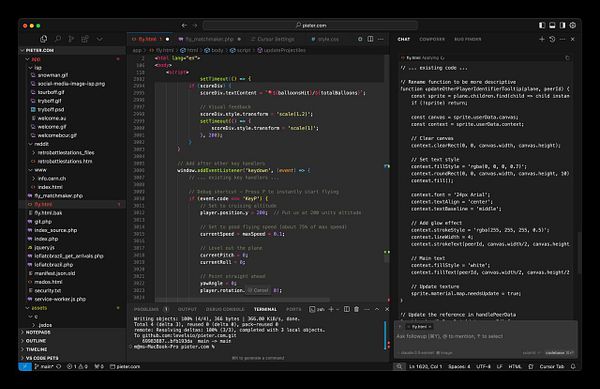Start a new chat with plus icon
This screenshot has height=389, width=600.
[x=542, y=39]
